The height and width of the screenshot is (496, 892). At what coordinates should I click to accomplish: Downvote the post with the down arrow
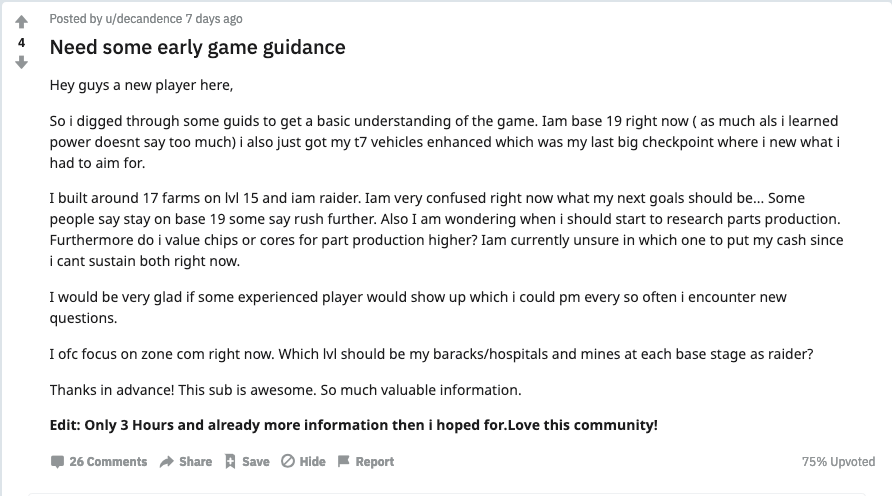(22, 63)
